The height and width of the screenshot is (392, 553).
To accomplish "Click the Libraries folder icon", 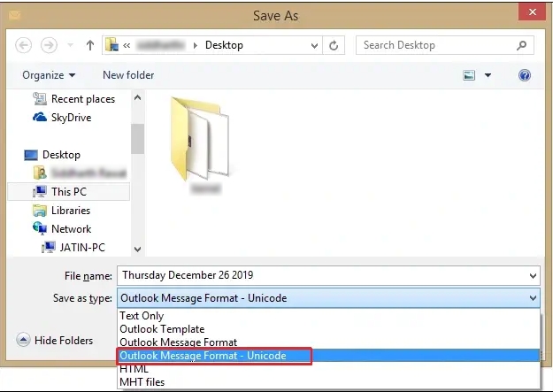I will coord(40,211).
